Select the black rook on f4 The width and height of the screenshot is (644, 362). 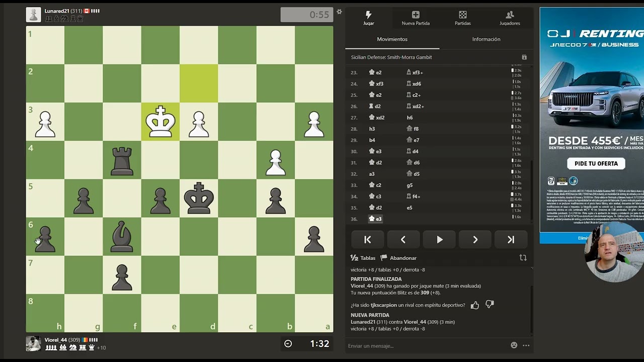click(122, 160)
